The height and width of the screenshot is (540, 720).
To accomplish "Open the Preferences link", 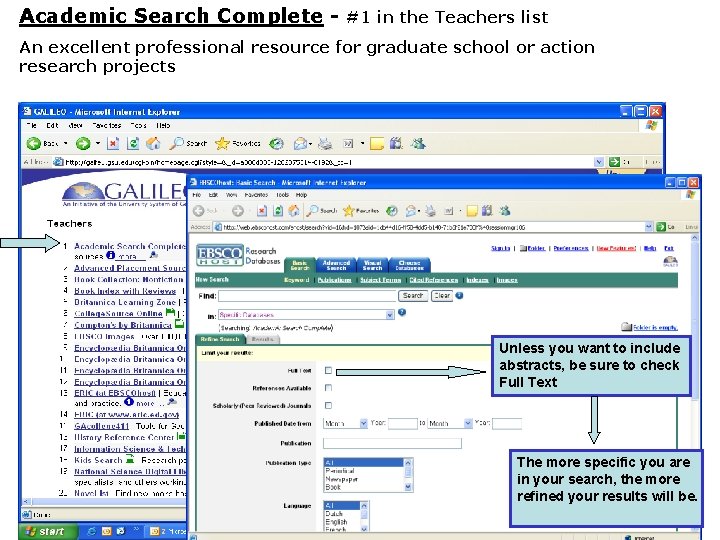I will click(571, 248).
